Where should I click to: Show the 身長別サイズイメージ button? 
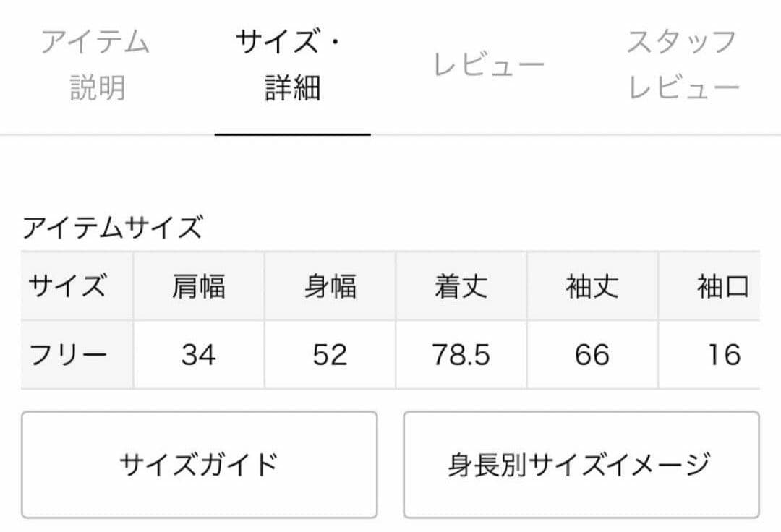(x=581, y=464)
